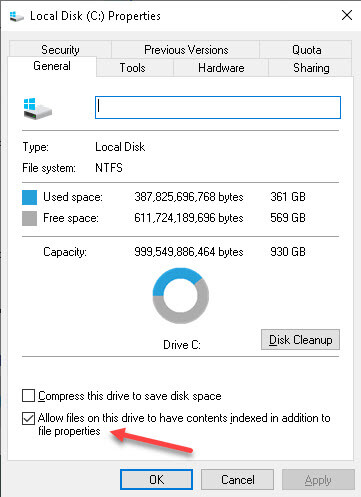The width and height of the screenshot is (361, 497).
Task: Open the Previous Versions tab
Action: pyautogui.click(x=186, y=49)
